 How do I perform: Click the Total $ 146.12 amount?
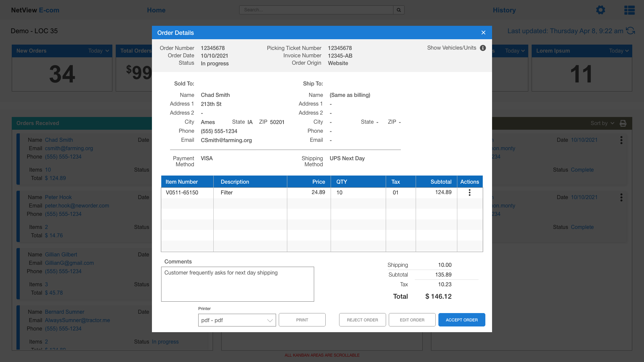pos(438,296)
